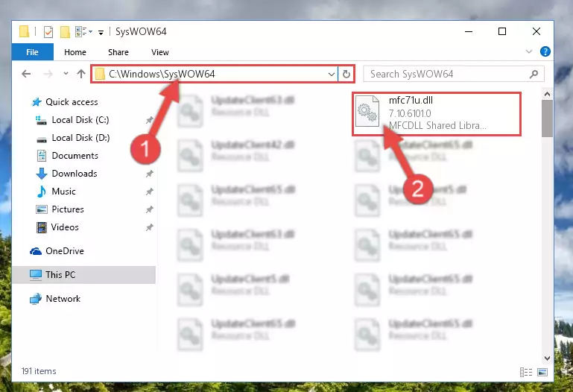Click the pin icon beside Music
The image size is (573, 392).
tap(150, 192)
